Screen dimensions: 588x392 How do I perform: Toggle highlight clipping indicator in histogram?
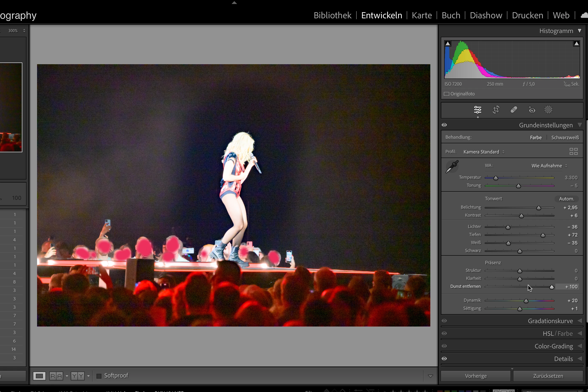pyautogui.click(x=576, y=44)
